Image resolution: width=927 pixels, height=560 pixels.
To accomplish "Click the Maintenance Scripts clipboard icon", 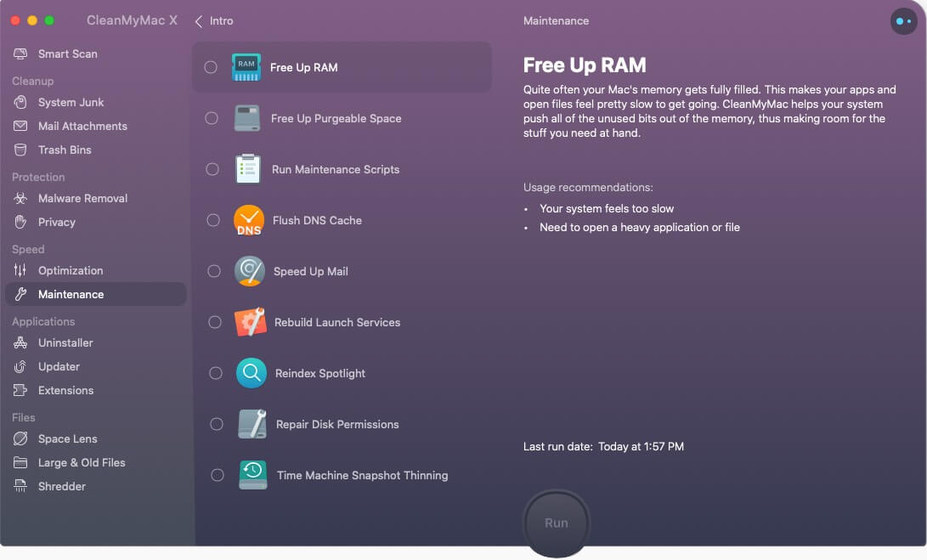I will [x=248, y=169].
